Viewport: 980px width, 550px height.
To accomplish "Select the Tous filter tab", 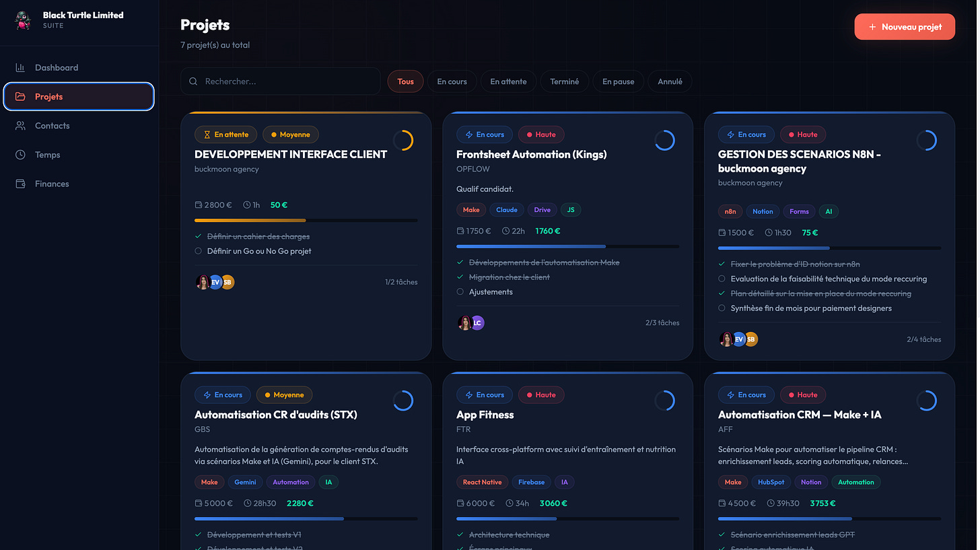I will [405, 81].
